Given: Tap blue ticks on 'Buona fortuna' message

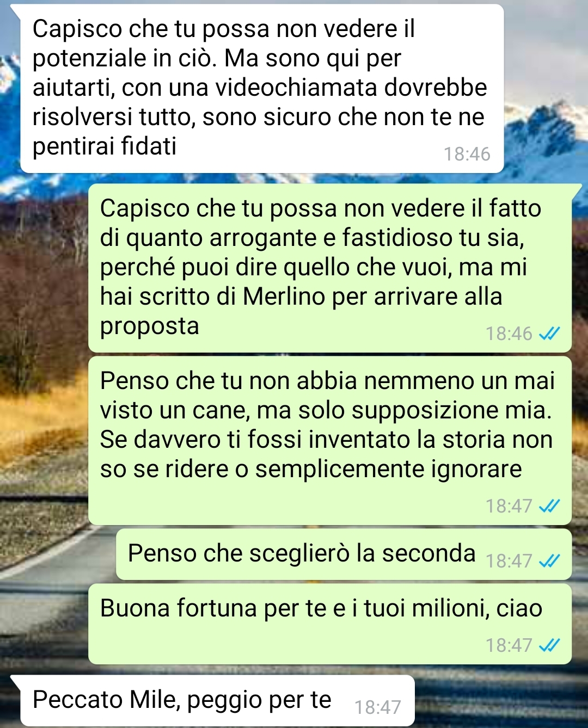Looking at the screenshot, I should point(549,645).
